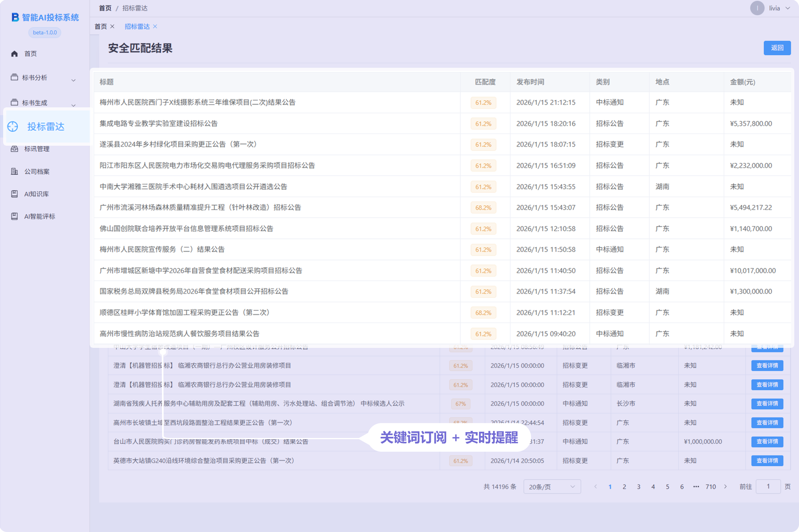The width and height of the screenshot is (799, 532).
Task: Select the 首页 home icon in sidebar
Action: [x=14, y=54]
